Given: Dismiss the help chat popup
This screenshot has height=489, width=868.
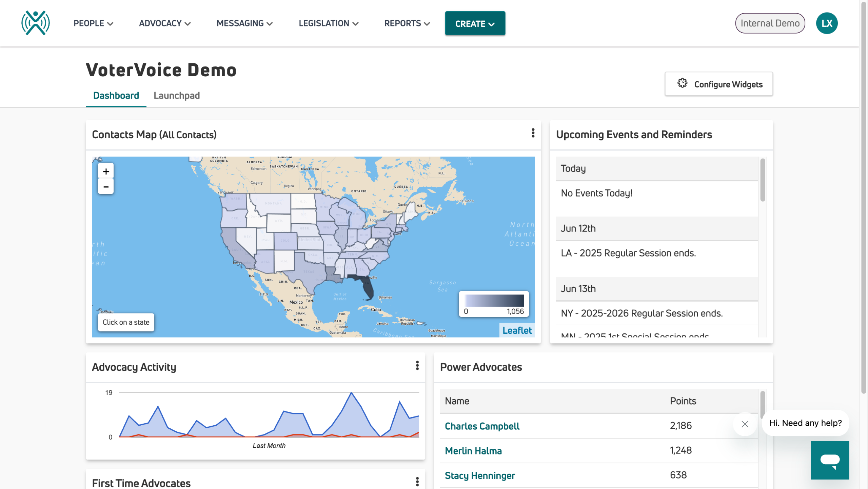Looking at the screenshot, I should pos(745,424).
